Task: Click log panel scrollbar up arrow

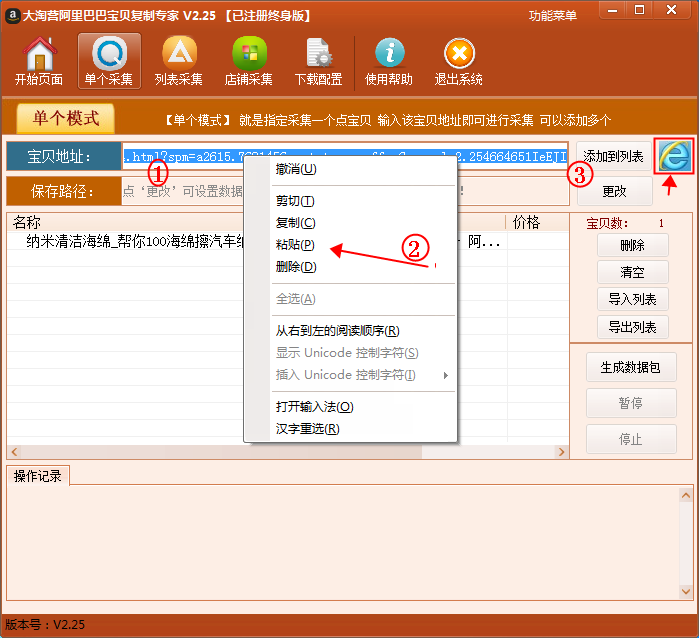Action: click(686, 495)
